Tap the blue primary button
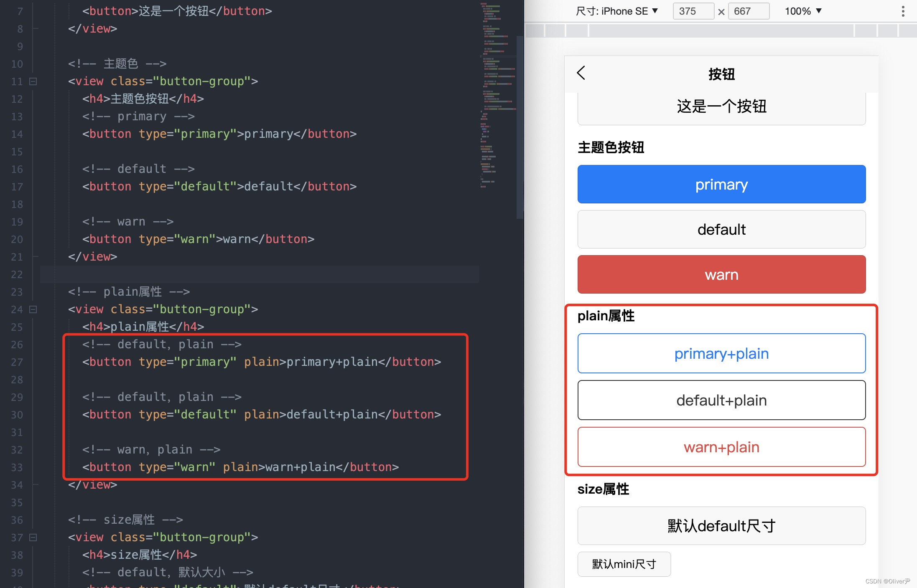The width and height of the screenshot is (917, 588). click(721, 184)
